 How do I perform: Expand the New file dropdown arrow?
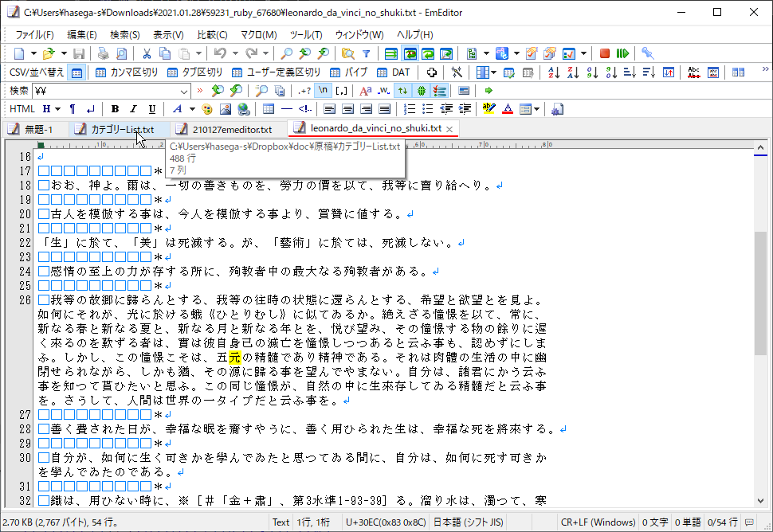[33, 53]
